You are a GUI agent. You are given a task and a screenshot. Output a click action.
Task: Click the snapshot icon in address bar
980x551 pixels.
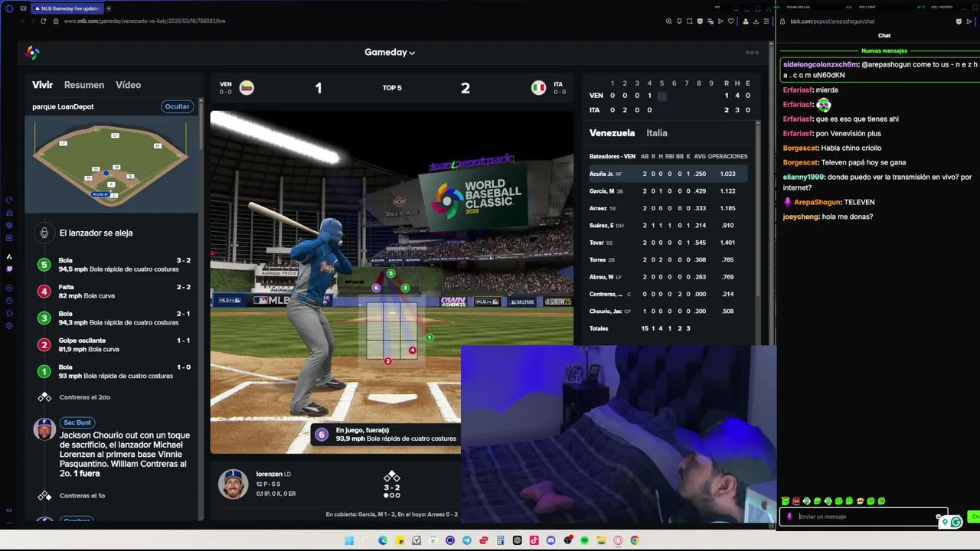(x=689, y=21)
